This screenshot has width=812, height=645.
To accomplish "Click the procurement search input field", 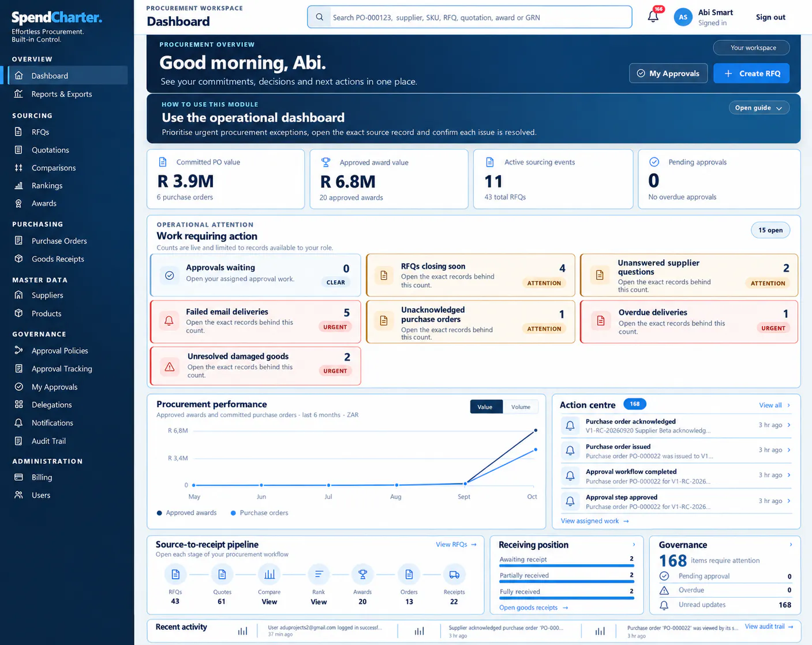I will tap(470, 17).
